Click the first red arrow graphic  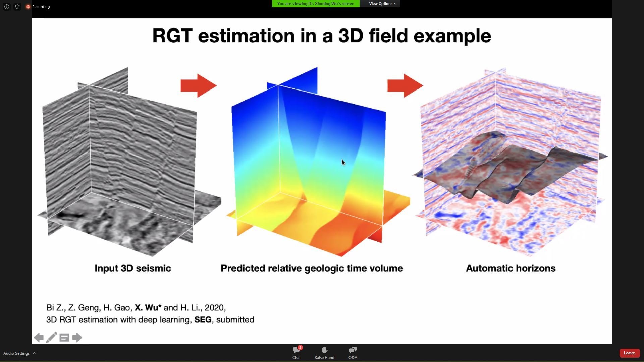(199, 85)
